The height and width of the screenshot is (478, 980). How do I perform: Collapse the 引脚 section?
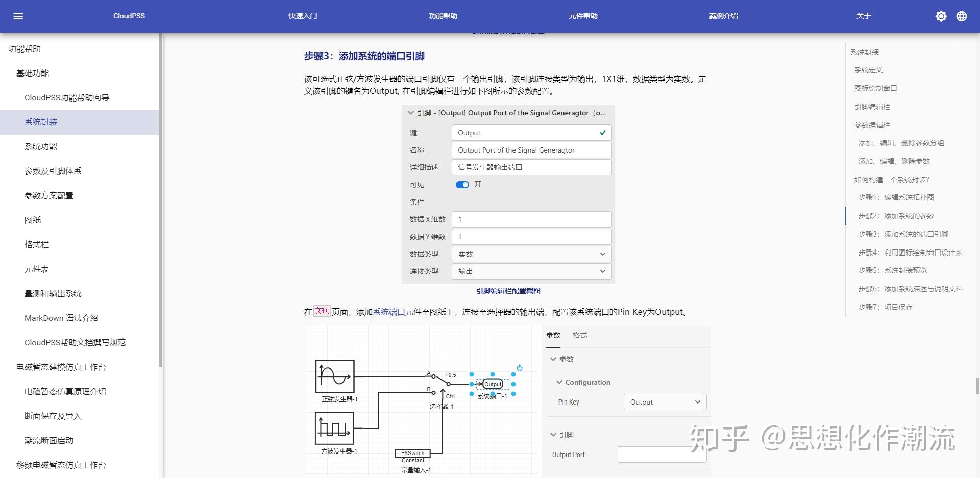553,434
